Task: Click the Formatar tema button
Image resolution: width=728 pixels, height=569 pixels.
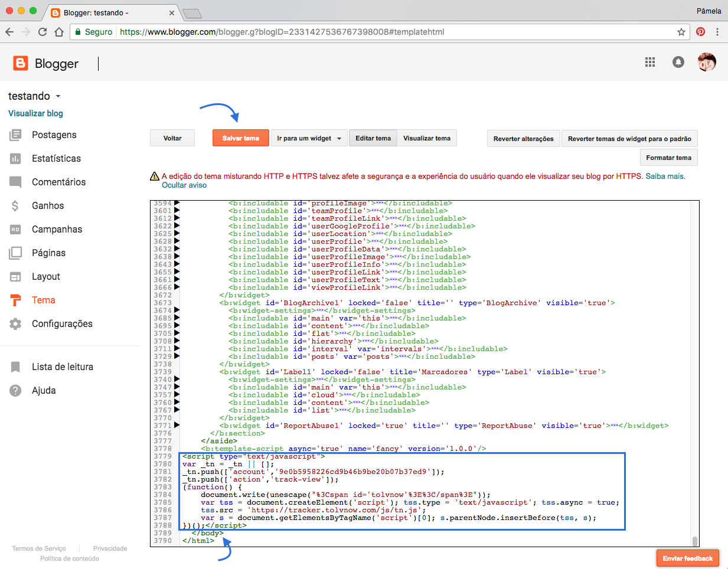Action: pyautogui.click(x=668, y=158)
